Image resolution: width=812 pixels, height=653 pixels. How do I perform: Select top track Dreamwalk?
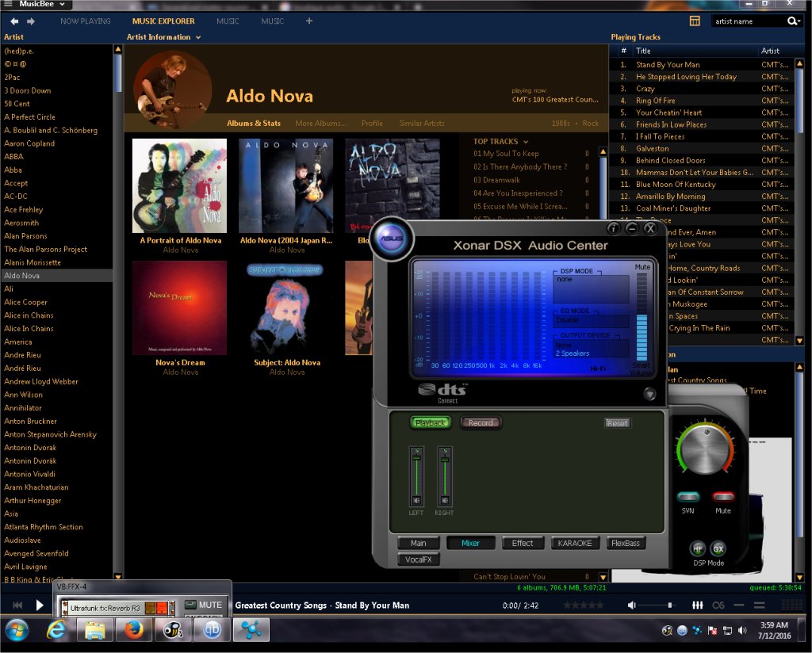click(530, 180)
